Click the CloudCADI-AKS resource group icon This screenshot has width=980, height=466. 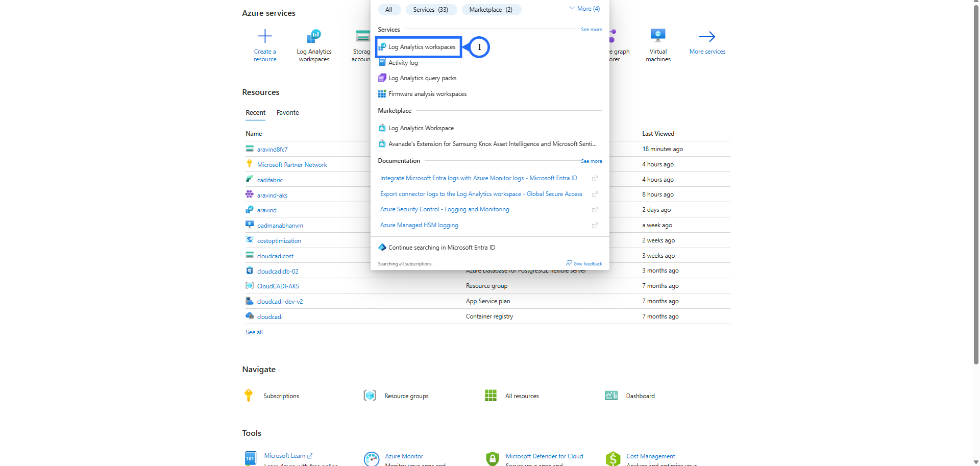tap(250, 286)
